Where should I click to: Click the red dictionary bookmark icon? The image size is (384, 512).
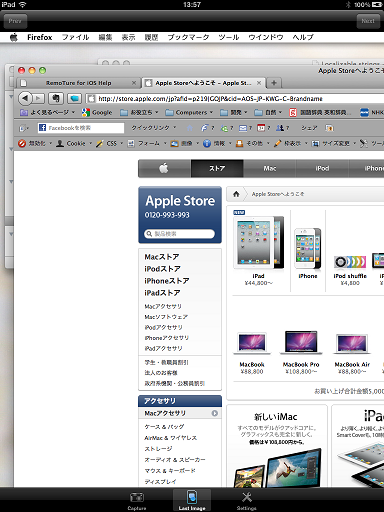point(293,113)
